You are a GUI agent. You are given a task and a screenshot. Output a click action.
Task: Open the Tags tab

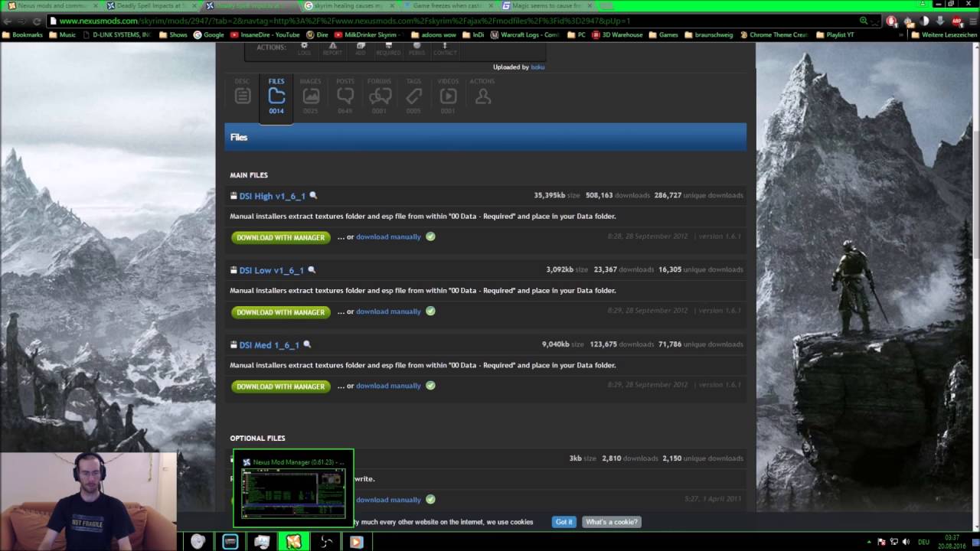tap(413, 96)
